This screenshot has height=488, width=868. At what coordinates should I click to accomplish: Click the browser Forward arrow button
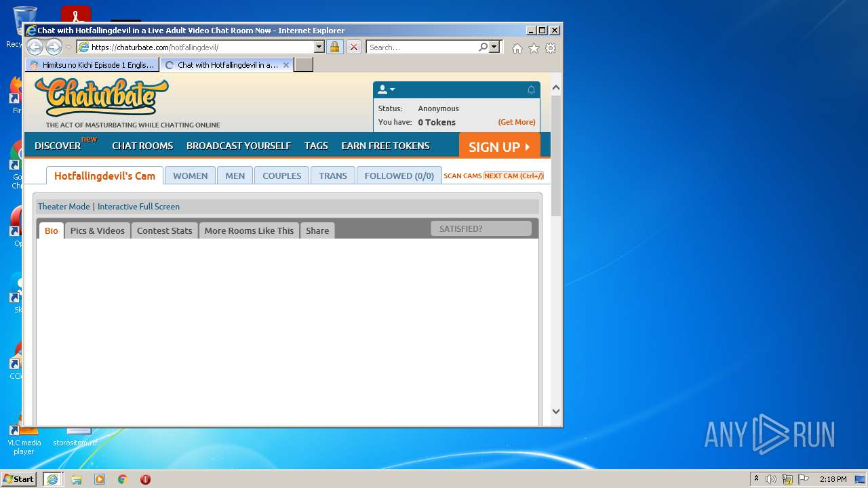54,47
